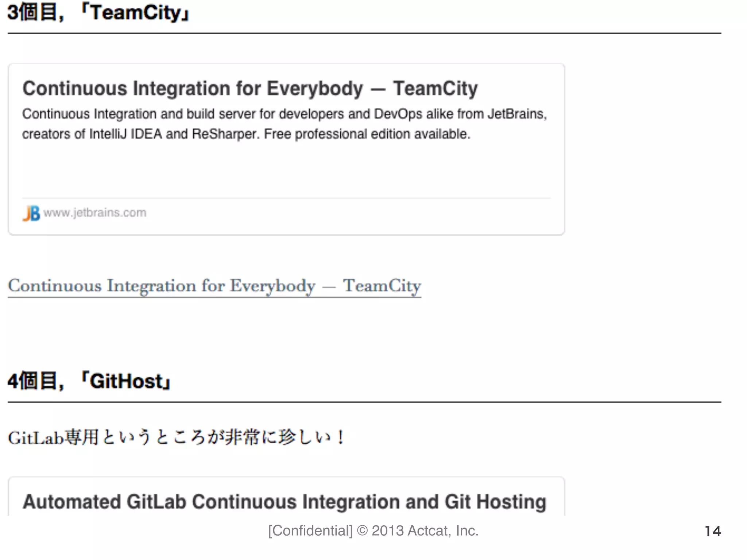Click the JetBrains JB logo icon

coord(31,213)
